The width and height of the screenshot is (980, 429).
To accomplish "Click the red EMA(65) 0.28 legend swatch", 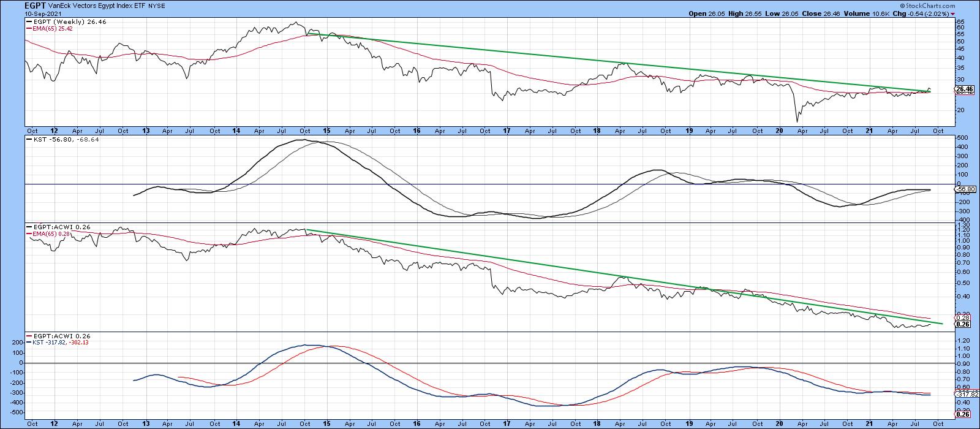I will coord(27,234).
